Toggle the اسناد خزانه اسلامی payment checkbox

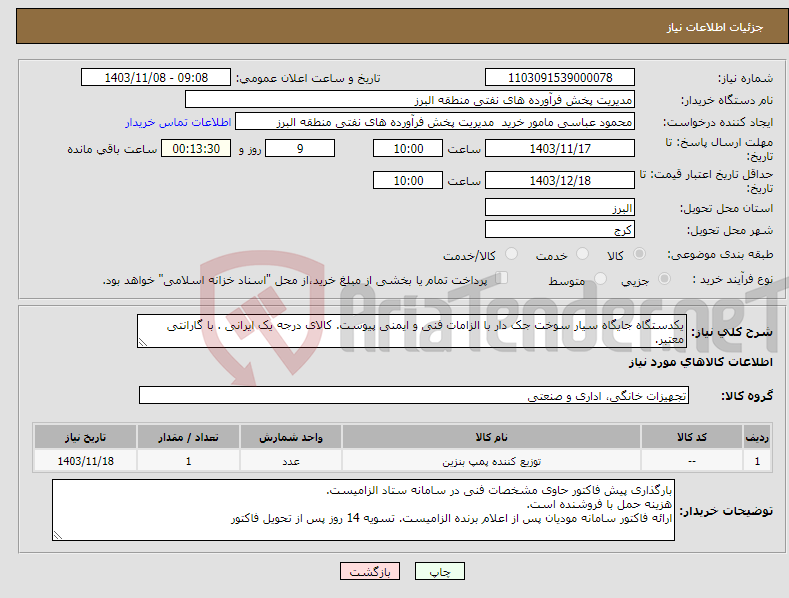[x=501, y=278]
